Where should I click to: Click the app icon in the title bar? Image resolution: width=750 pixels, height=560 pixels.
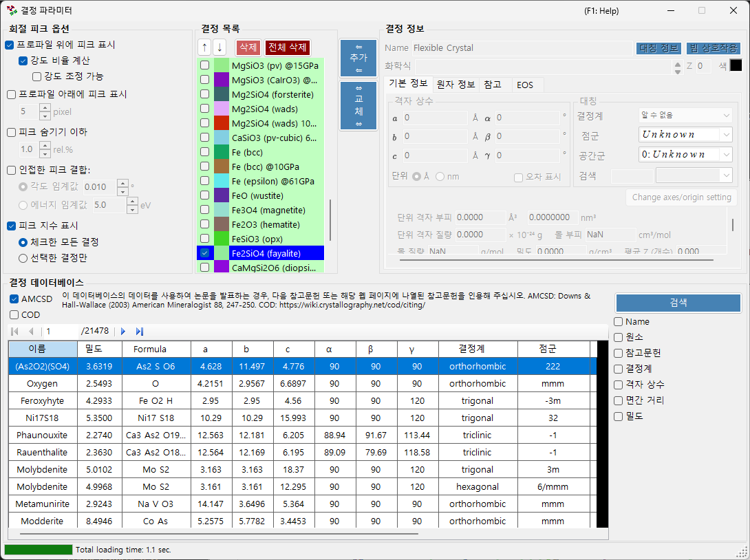click(12, 10)
